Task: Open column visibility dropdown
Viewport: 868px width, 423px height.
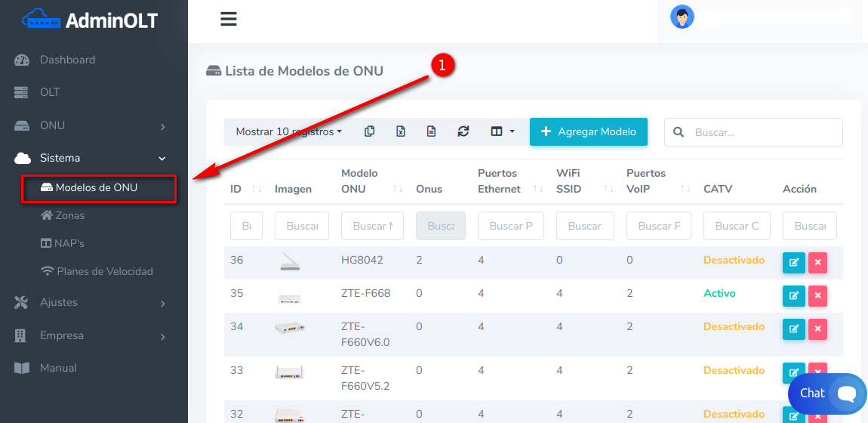Action: click(502, 131)
